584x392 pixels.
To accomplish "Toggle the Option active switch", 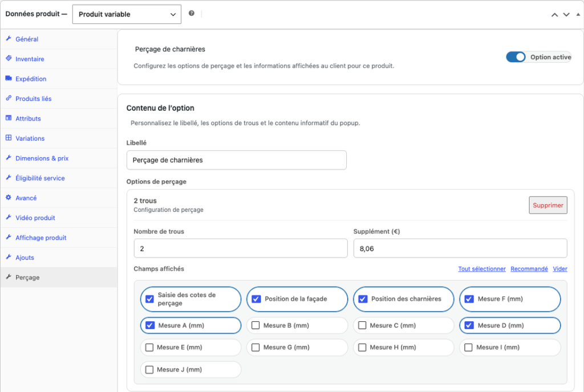I will [516, 57].
